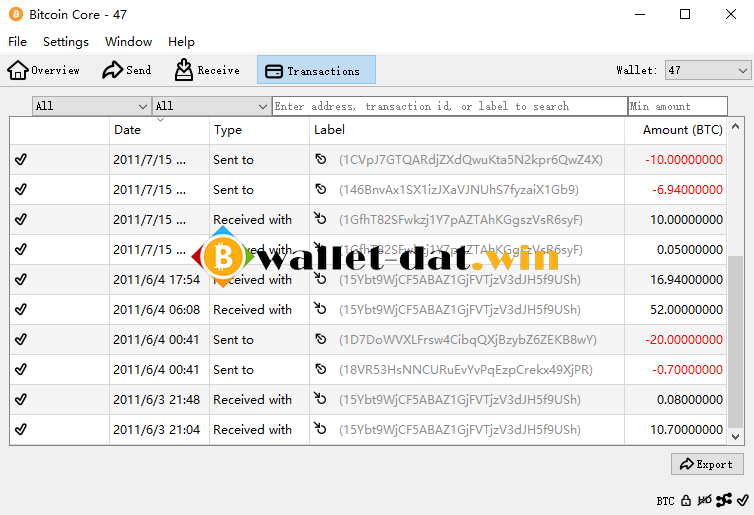Click received icon in the 10.70000000 row
The width and height of the screenshot is (754, 515).
tap(320, 428)
